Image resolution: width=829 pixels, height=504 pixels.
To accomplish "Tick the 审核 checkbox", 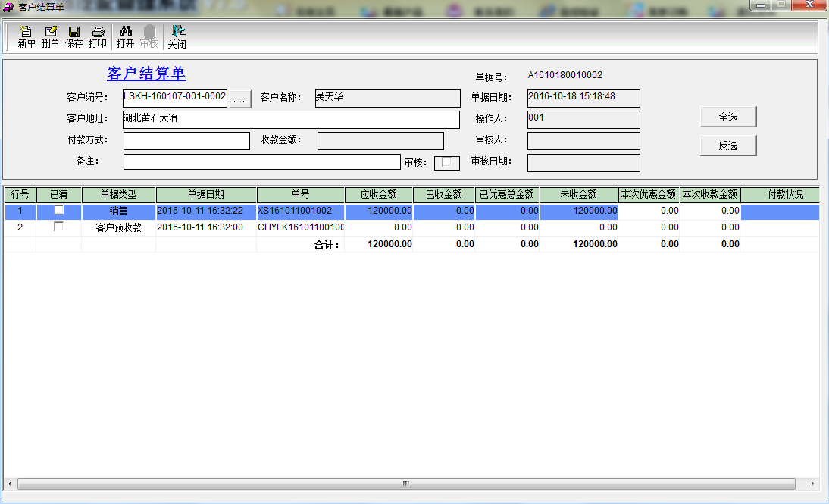I will (x=447, y=162).
